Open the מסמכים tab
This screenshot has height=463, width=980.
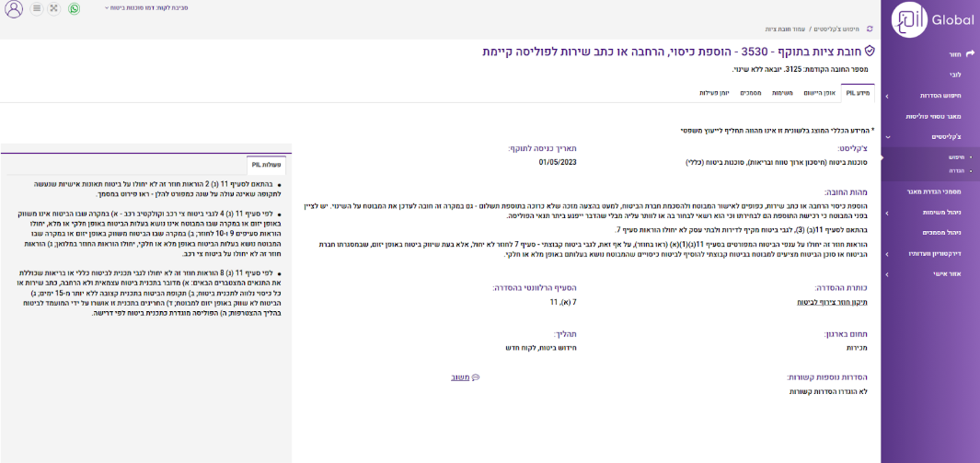point(750,93)
